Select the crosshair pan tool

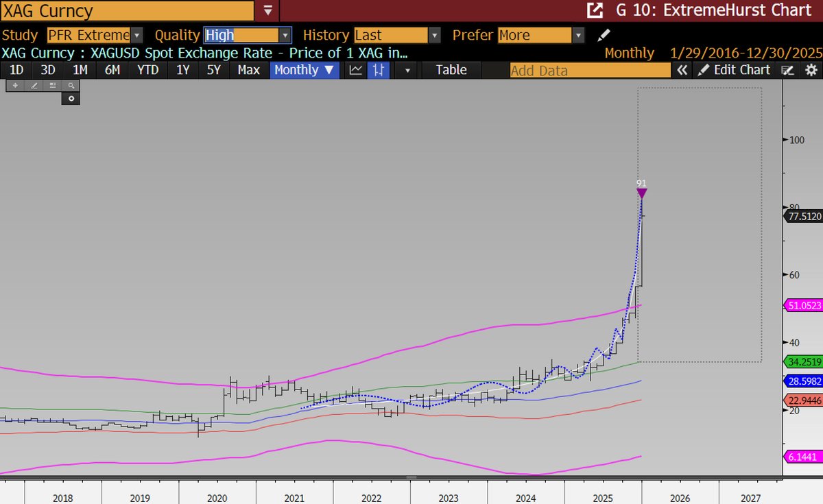[x=14, y=85]
